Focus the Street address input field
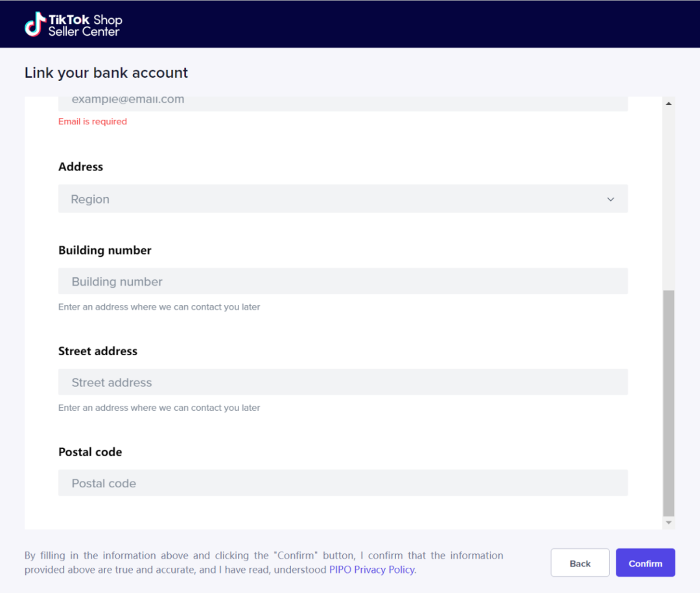This screenshot has height=593, width=700. click(343, 382)
